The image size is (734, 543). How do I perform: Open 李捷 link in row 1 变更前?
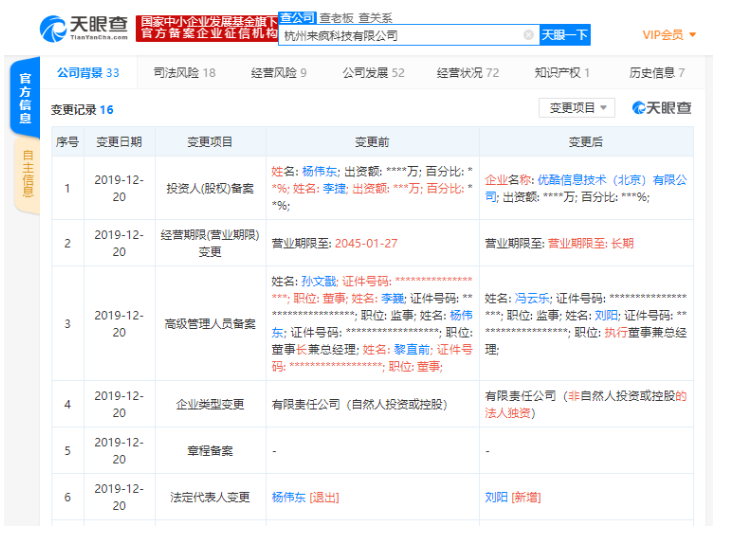334,189
